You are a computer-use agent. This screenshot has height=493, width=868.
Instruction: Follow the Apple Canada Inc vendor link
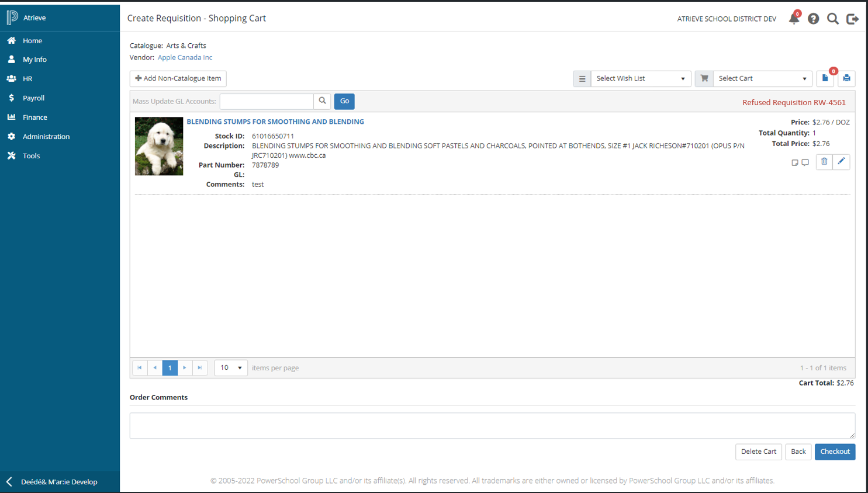[185, 57]
